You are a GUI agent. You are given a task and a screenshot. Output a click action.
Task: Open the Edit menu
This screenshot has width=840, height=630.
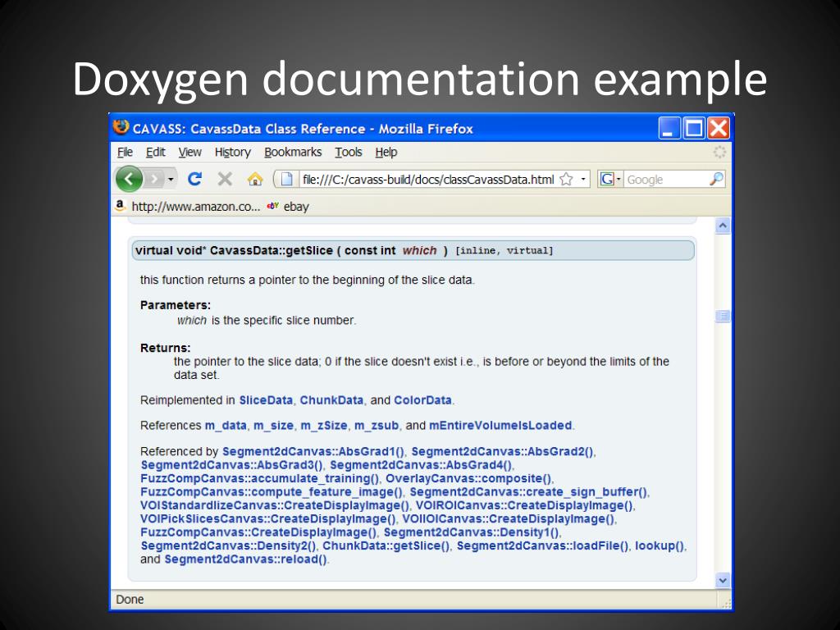click(155, 152)
